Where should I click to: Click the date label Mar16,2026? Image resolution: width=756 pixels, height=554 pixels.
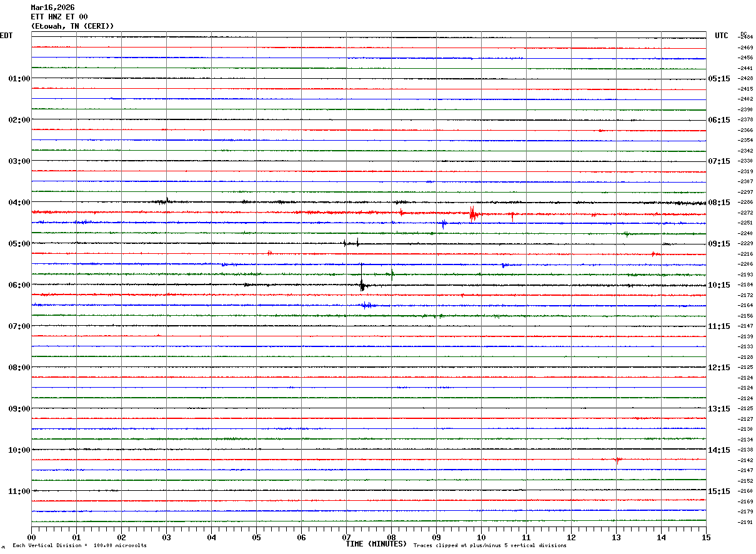click(52, 8)
